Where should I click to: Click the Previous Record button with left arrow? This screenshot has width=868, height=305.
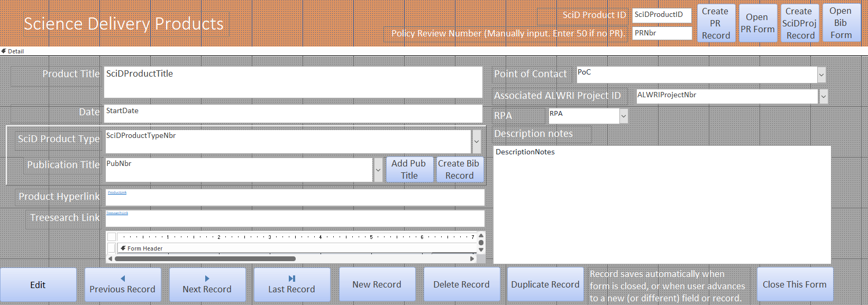[x=123, y=284]
